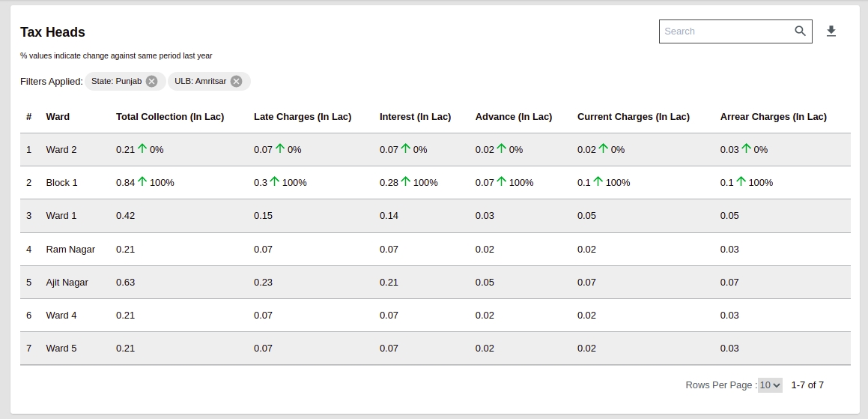Click green arrow in Ward 2 Interest cell

406,149
